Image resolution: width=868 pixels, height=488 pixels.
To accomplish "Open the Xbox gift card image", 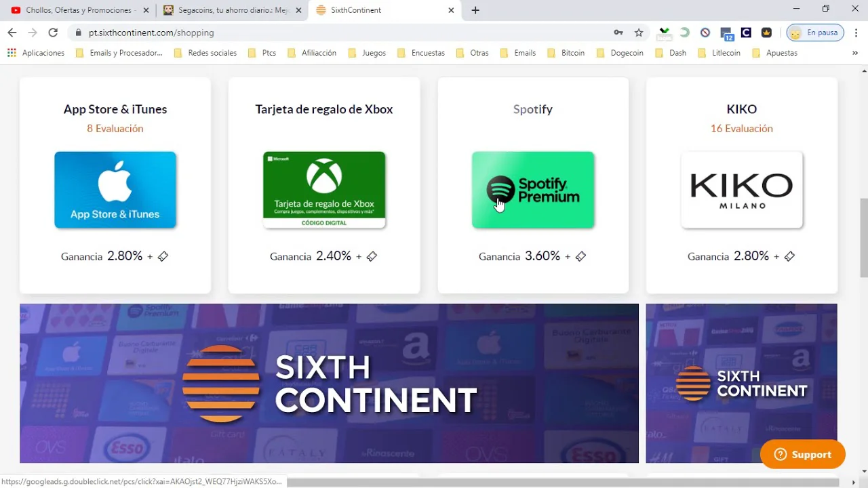I will click(x=324, y=190).
